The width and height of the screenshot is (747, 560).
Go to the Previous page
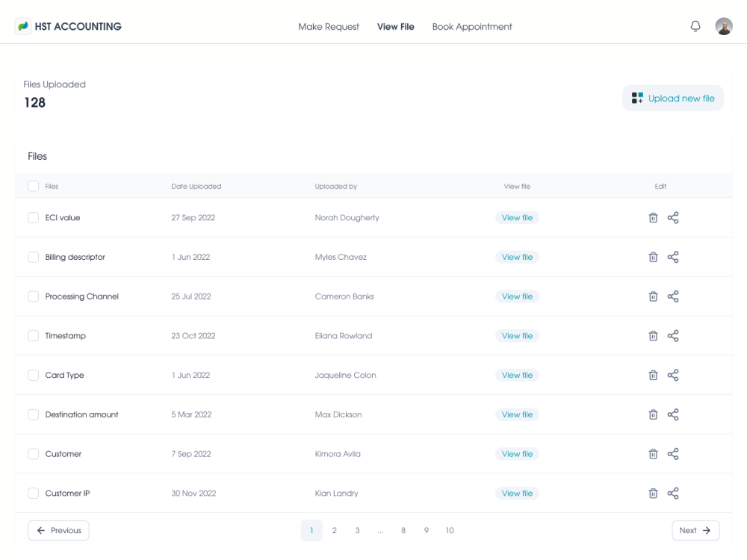[x=58, y=530]
